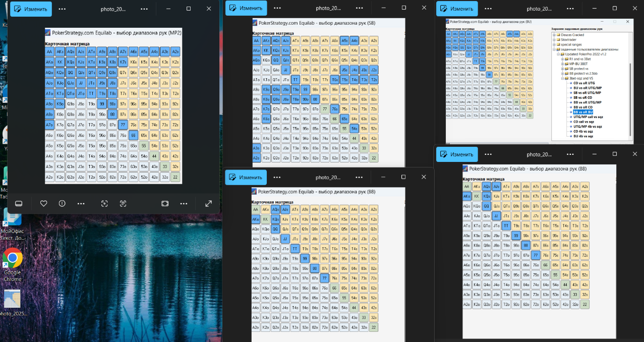Expand MP-BU 3BET folder
The height and width of the screenshot is (342, 644).
tap(562, 64)
